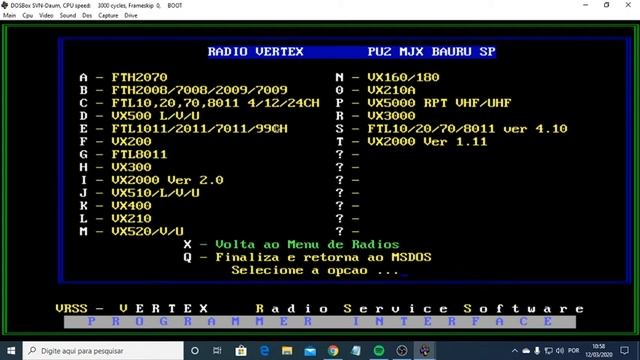
Task: Click the Windows Start button
Action: [11, 351]
